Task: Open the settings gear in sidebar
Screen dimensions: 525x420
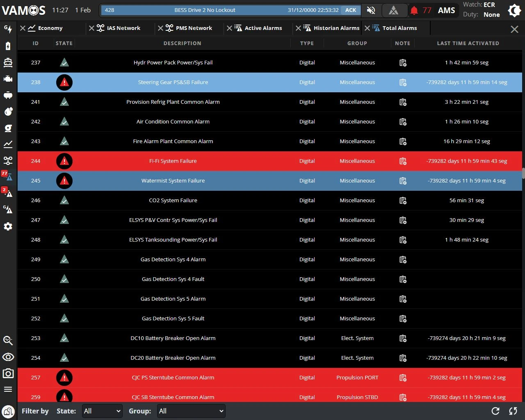Action: (8, 226)
